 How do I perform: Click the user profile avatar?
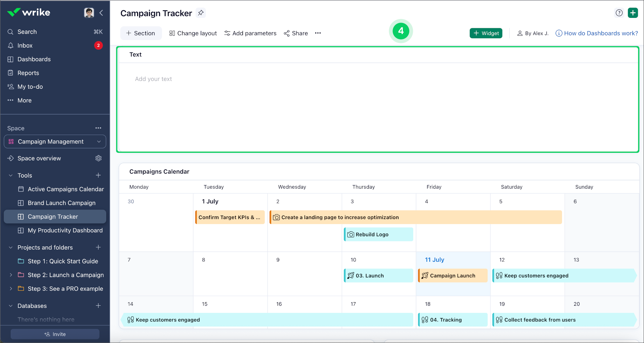[89, 13]
